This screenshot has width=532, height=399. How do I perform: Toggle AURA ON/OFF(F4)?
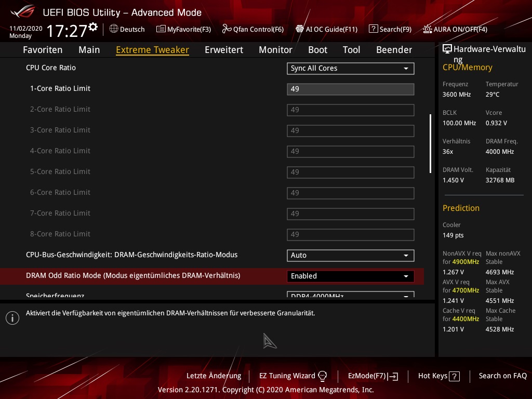coord(455,29)
